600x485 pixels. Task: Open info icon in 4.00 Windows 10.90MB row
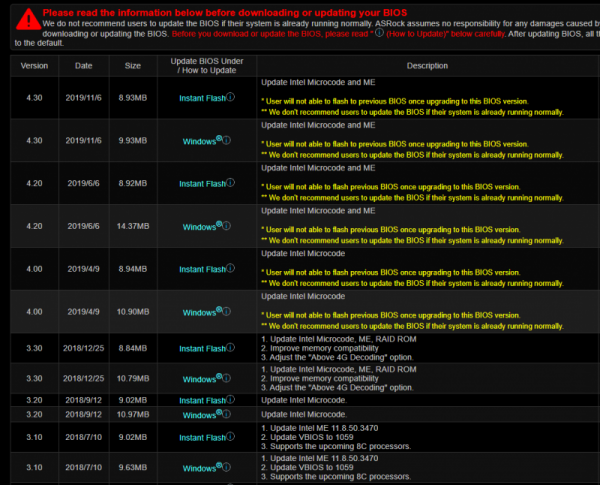pos(227,312)
